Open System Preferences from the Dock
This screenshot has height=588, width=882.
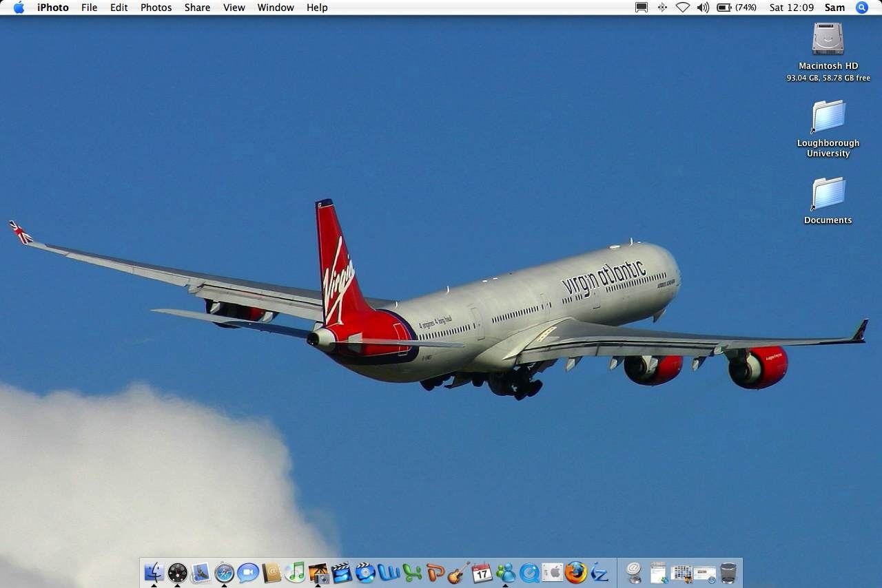coord(553,572)
